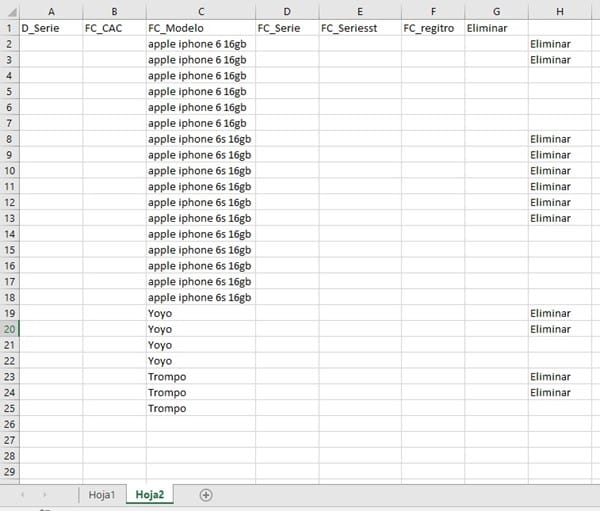Image resolution: width=600 pixels, height=511 pixels.
Task: Select column H header
Action: 560,12
